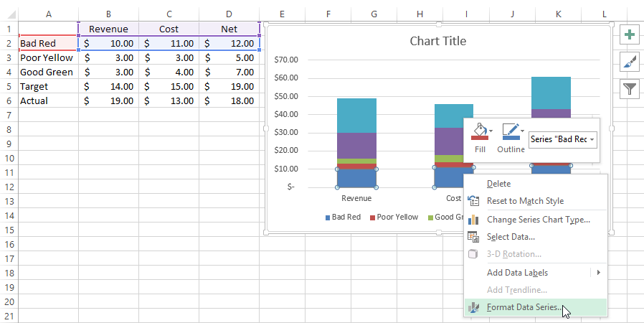Click the Outline pen icon

(511, 132)
